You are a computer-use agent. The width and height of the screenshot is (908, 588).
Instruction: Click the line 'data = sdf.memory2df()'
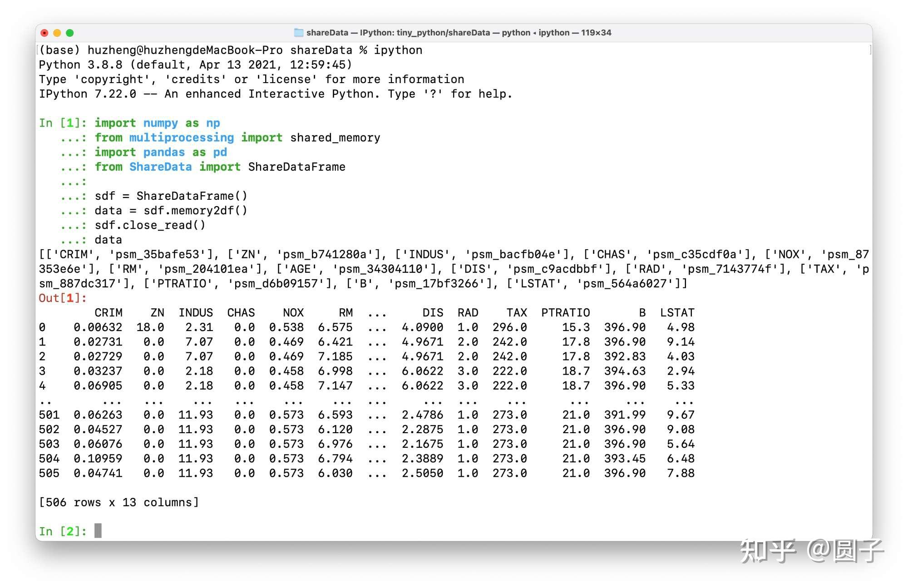coord(171,211)
